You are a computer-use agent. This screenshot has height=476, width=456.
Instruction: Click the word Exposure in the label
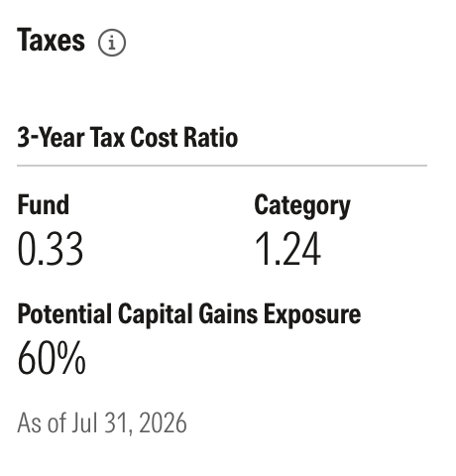coord(312,314)
